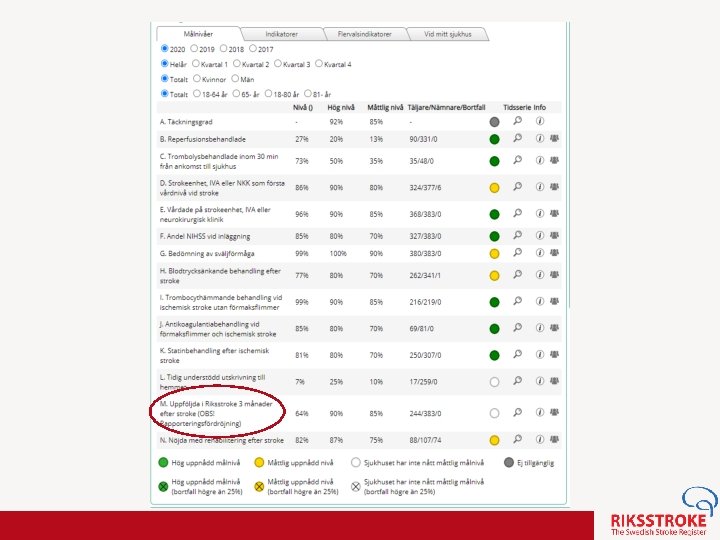Click group icon for H. Blodtryckssänkande behandling

555,274
